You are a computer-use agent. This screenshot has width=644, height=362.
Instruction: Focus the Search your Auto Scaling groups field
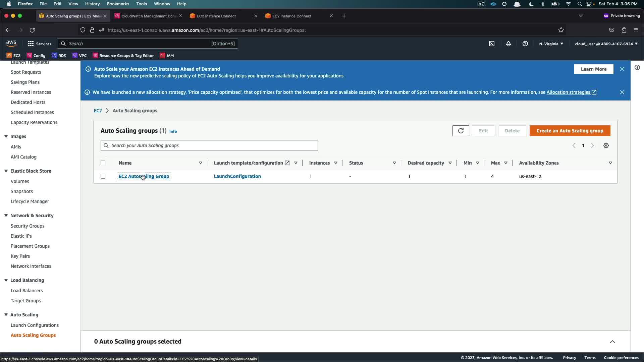point(209,145)
